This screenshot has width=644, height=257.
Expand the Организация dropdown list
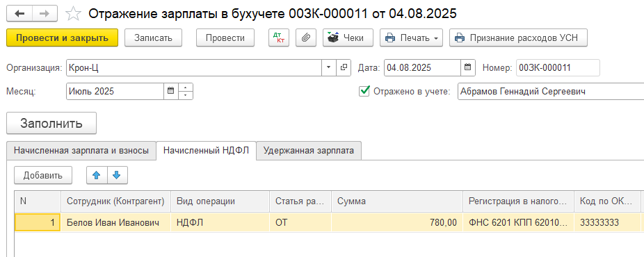click(x=328, y=67)
